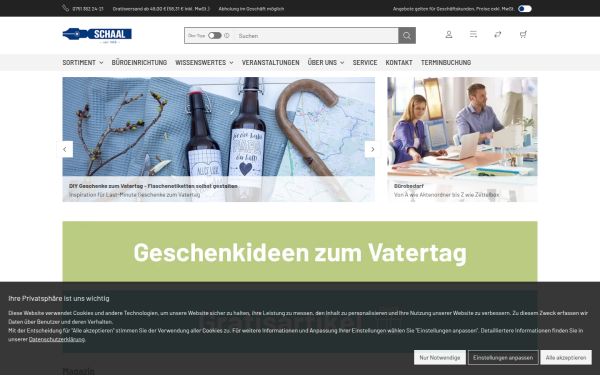Open the Veranstaltungen menu item
The height and width of the screenshot is (375, 600).
pos(271,62)
